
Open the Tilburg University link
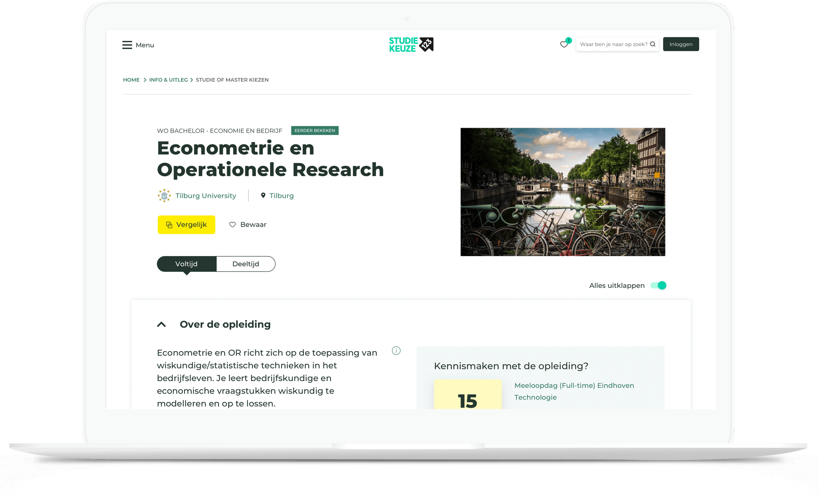point(205,196)
